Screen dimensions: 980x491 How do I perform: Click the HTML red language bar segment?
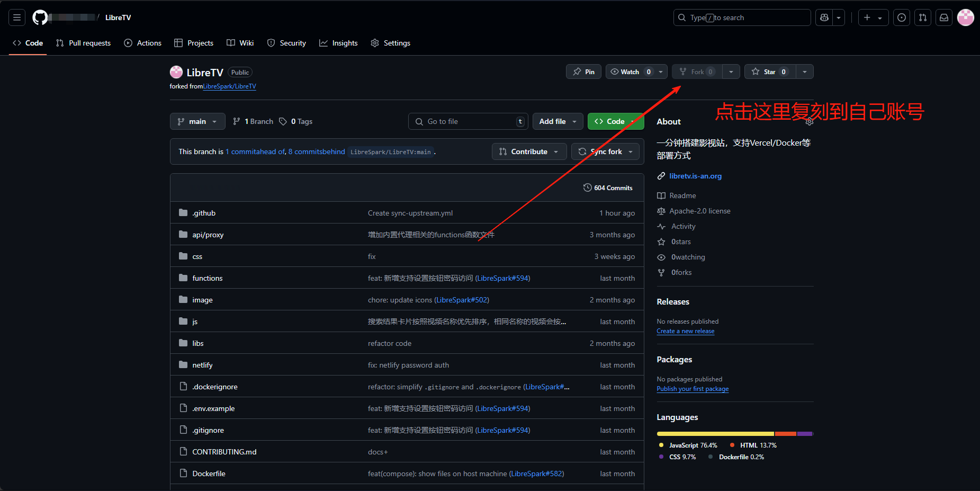[x=786, y=434]
